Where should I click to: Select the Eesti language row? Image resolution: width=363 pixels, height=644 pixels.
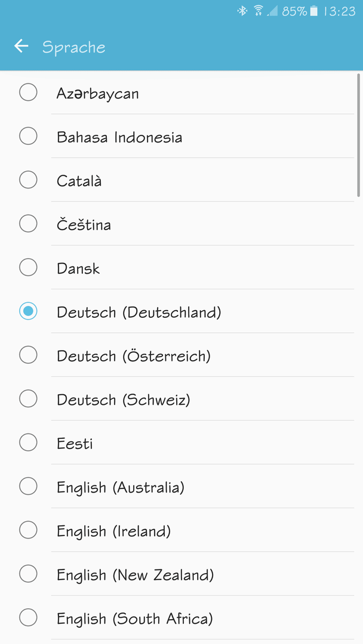pos(181,442)
